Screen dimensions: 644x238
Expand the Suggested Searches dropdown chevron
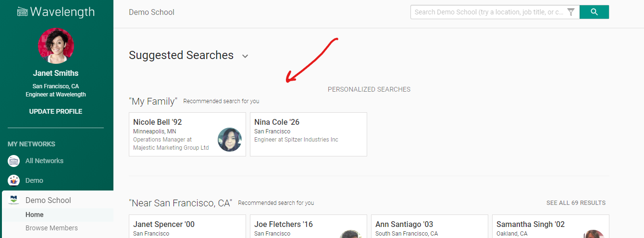pos(245,56)
